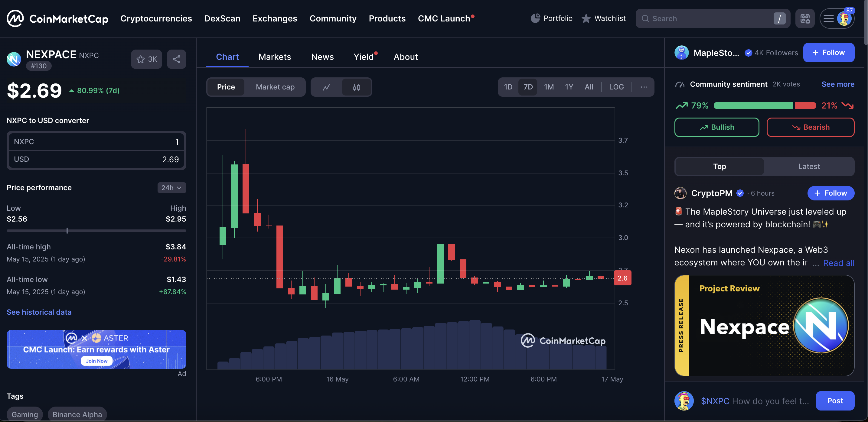Open See more sentiment link
Image resolution: width=868 pixels, height=422 pixels.
838,85
